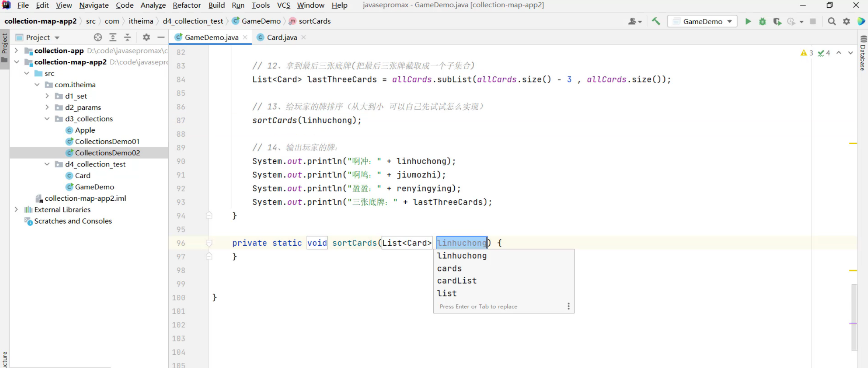The height and width of the screenshot is (368, 868).
Task: Jump to previous highlighted error
Action: (839, 53)
